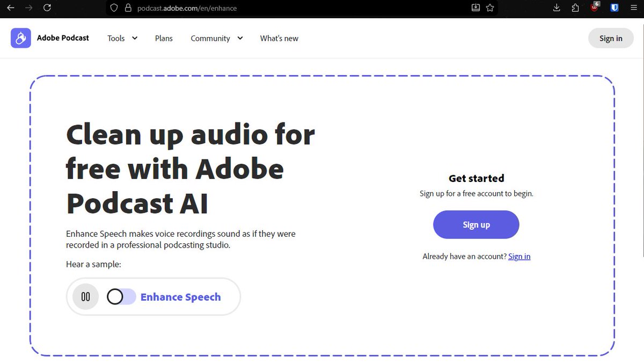This screenshot has width=644, height=363.
Task: Expand the Community dropdown menu
Action: tap(217, 38)
